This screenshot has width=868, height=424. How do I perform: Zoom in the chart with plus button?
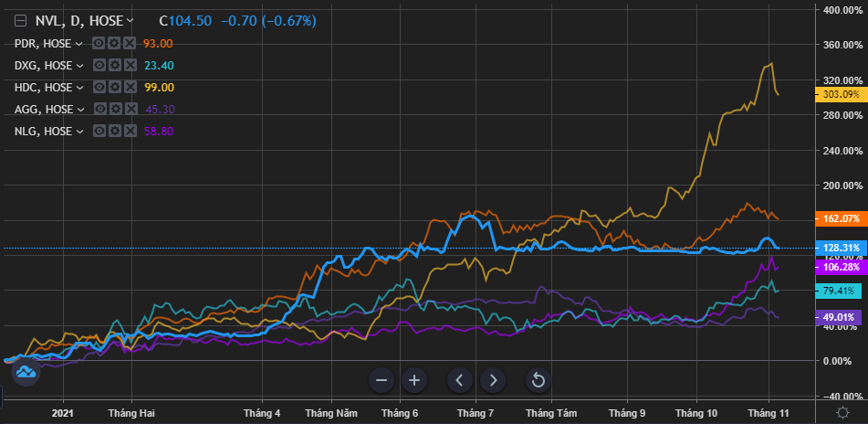pos(414,380)
